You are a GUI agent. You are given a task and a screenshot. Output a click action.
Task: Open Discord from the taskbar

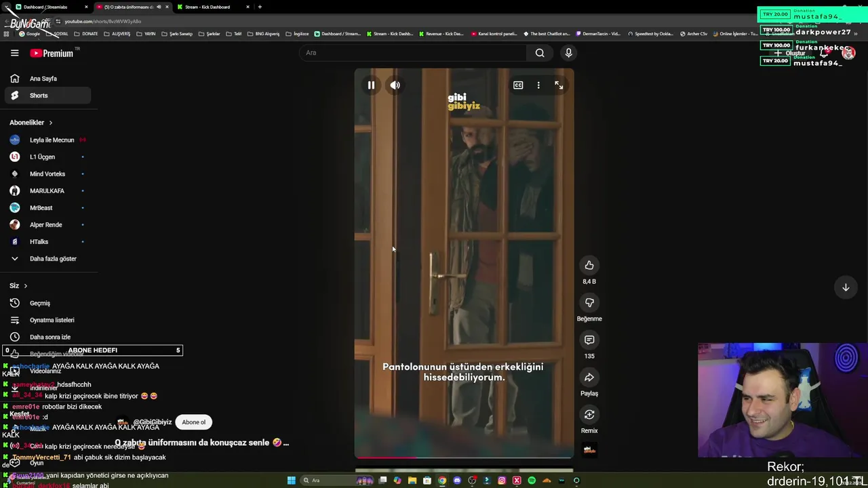click(x=457, y=481)
